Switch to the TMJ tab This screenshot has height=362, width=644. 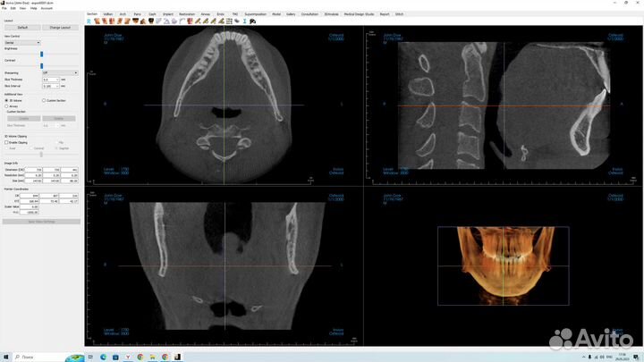click(235, 14)
